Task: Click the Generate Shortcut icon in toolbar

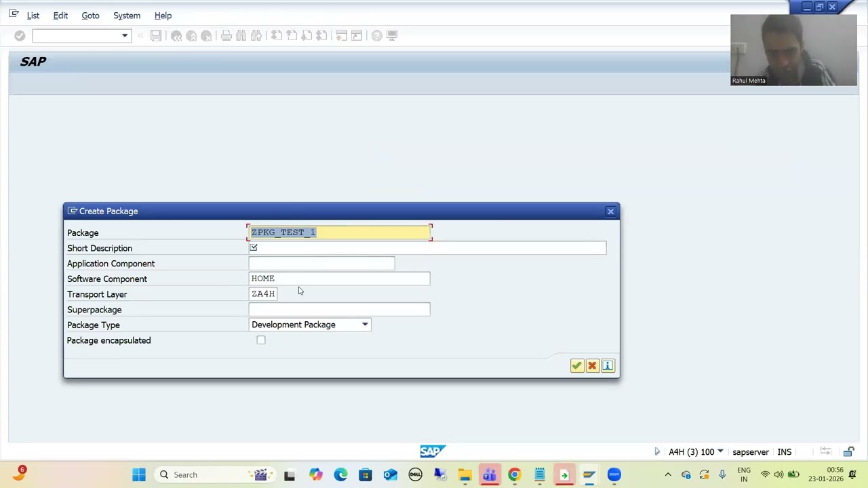Action: [357, 35]
